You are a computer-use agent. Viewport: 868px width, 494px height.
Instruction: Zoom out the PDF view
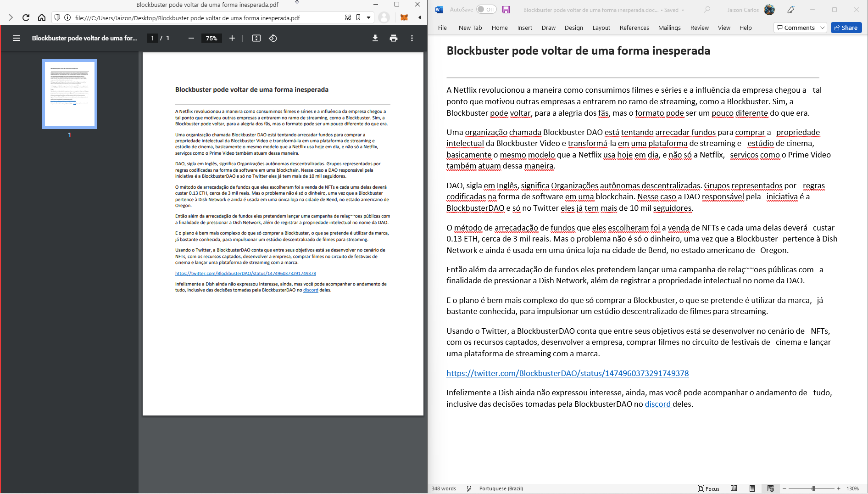191,38
